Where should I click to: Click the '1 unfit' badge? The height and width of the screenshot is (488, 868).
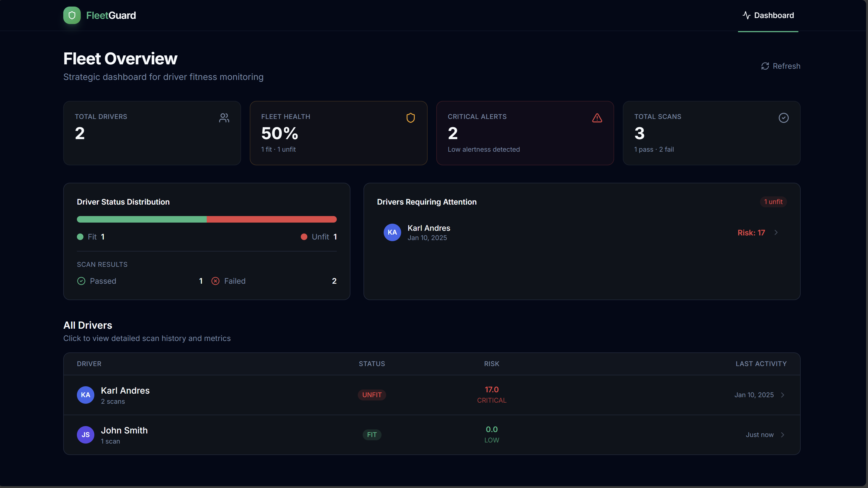(773, 202)
